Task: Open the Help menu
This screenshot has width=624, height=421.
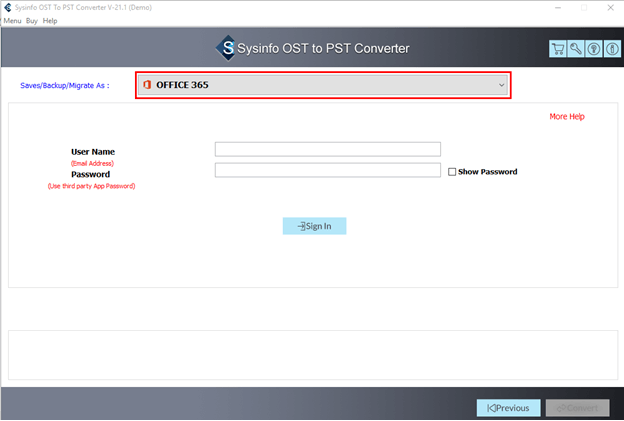Action: tap(50, 21)
